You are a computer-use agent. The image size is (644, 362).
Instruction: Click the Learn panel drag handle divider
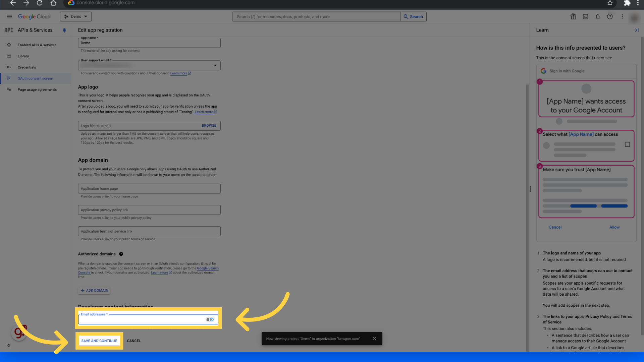point(530,189)
